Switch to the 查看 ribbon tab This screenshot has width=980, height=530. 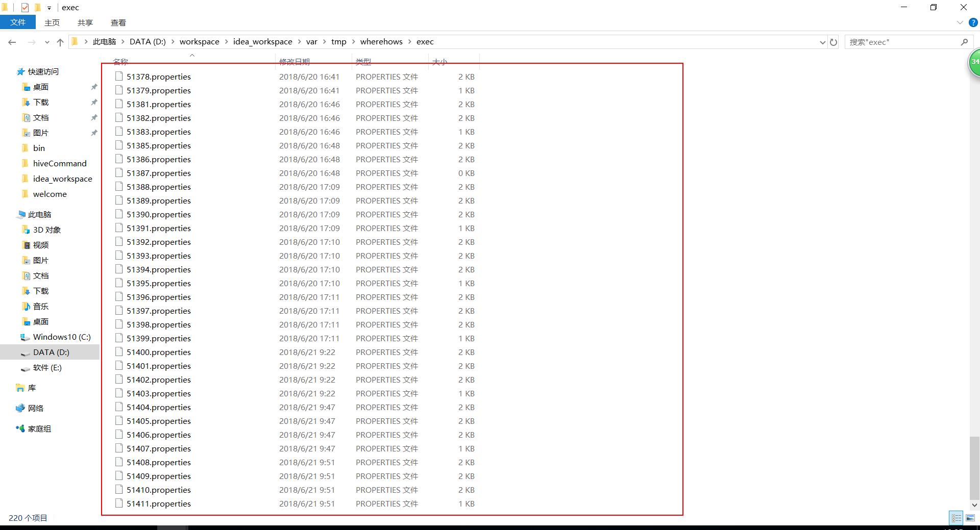118,22
